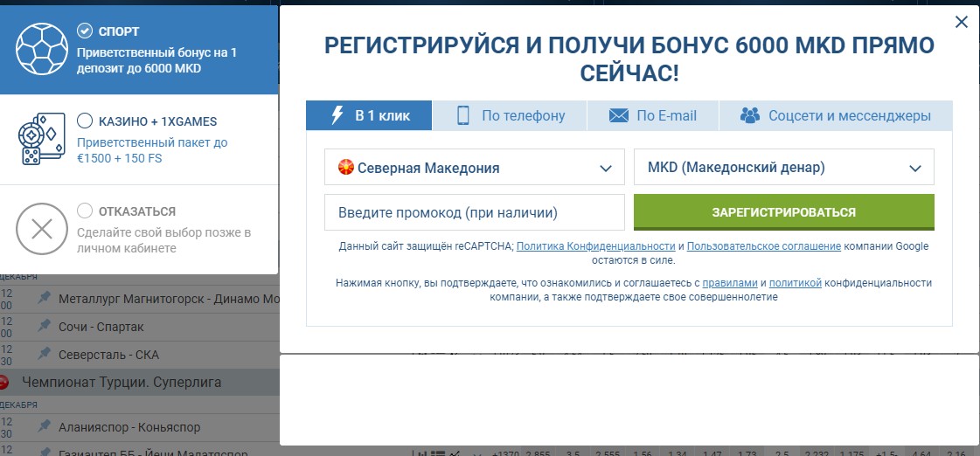
Task: Pin the Аланияспор - Коньяспор match
Action: 44,427
